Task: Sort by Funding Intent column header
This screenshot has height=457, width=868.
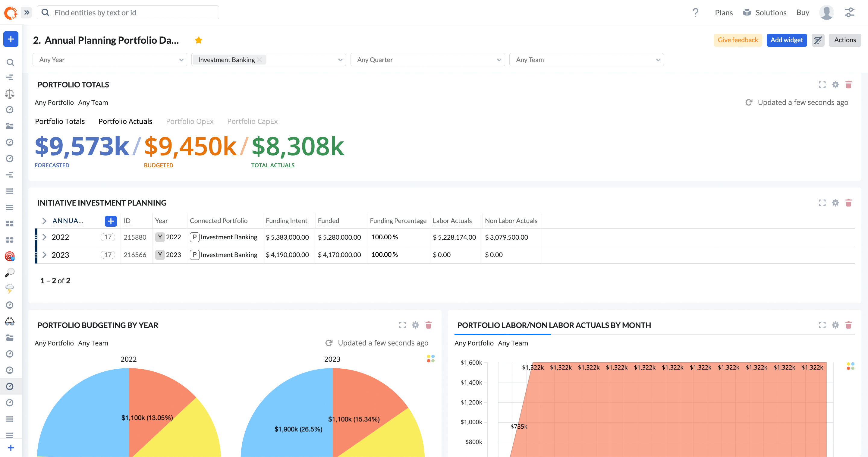Action: pos(286,221)
